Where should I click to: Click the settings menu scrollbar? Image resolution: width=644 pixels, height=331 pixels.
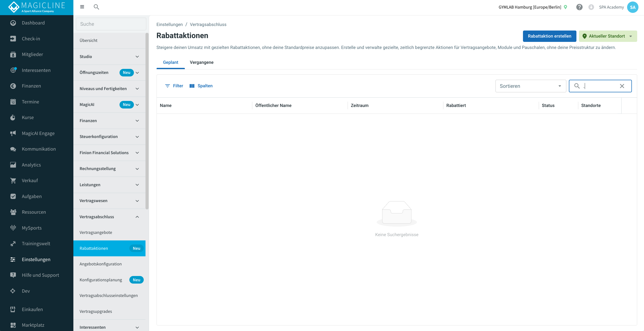coord(147,121)
